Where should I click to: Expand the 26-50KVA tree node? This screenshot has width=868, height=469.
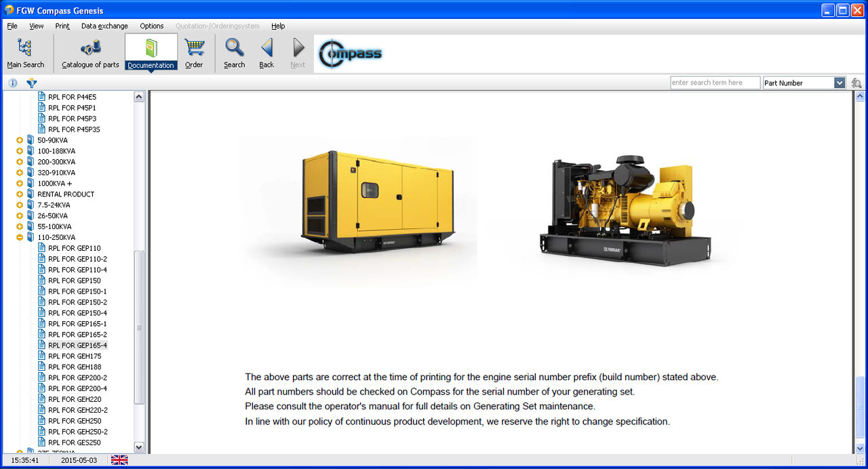(20, 216)
